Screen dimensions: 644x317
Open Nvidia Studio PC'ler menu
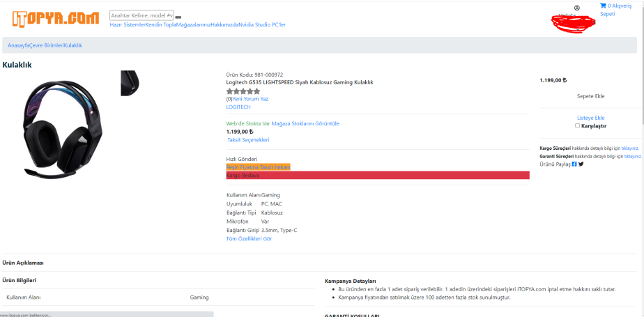[x=262, y=24]
